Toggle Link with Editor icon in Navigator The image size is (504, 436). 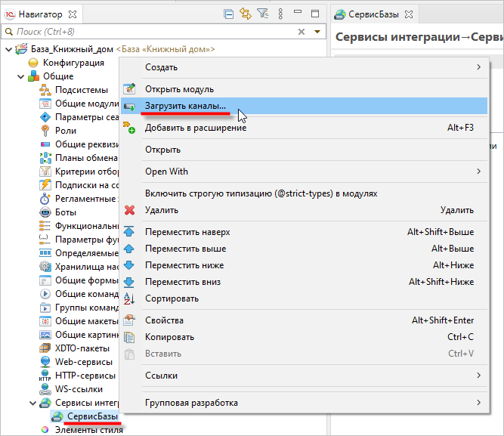coord(246,14)
